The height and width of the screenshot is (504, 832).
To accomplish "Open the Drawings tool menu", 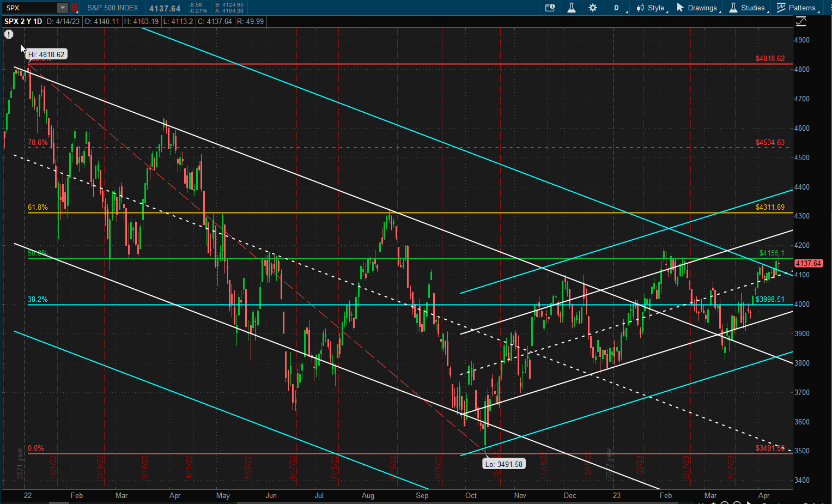I will [697, 8].
